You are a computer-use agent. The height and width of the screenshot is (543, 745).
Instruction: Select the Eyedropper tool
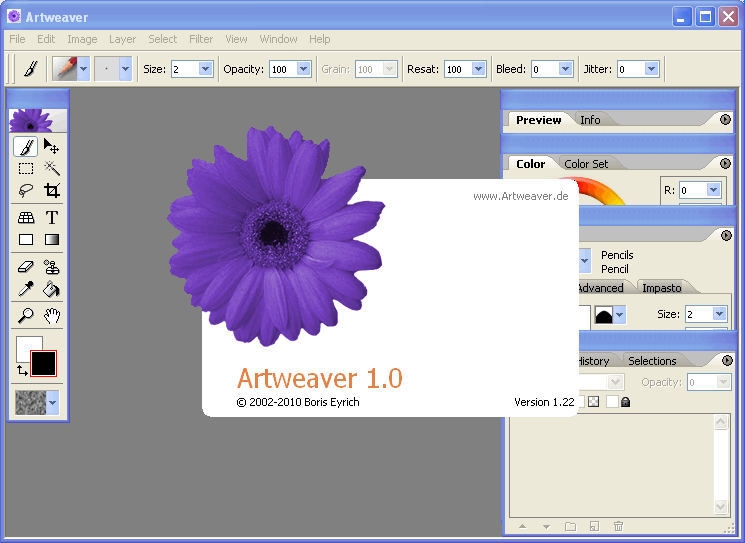click(x=26, y=289)
